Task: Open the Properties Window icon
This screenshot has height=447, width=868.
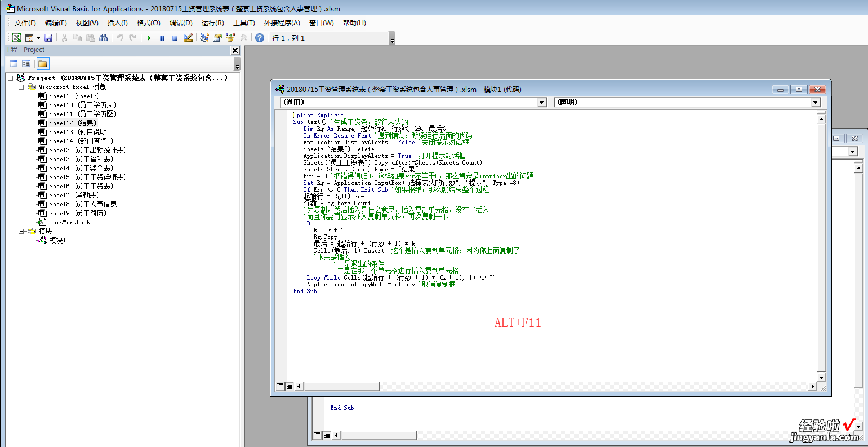Action: click(x=217, y=38)
